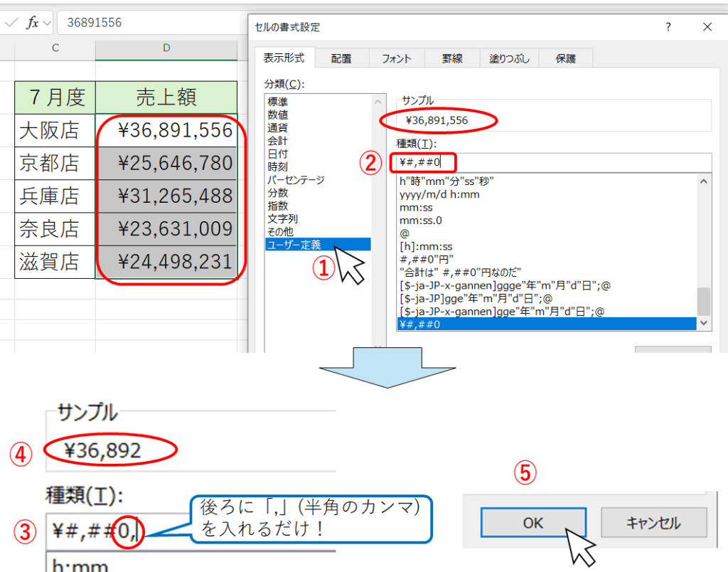Click the キャンセル button
Screen dimensions: 728x572
coord(653,523)
